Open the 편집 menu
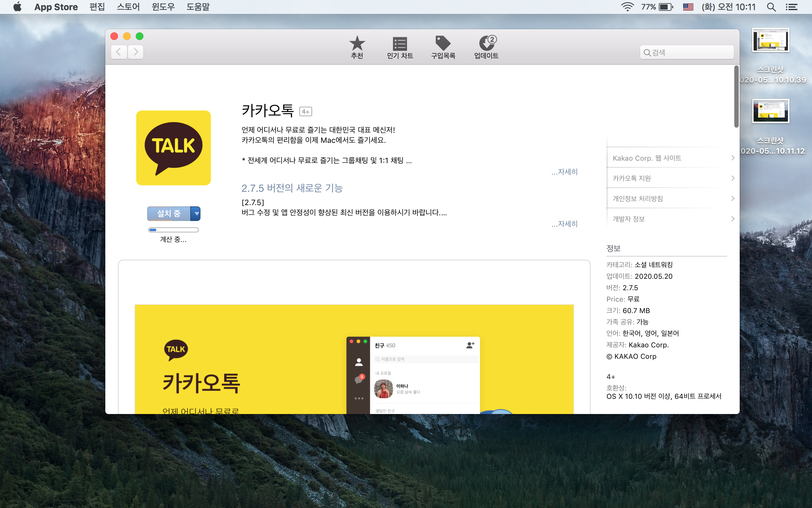 pos(97,7)
